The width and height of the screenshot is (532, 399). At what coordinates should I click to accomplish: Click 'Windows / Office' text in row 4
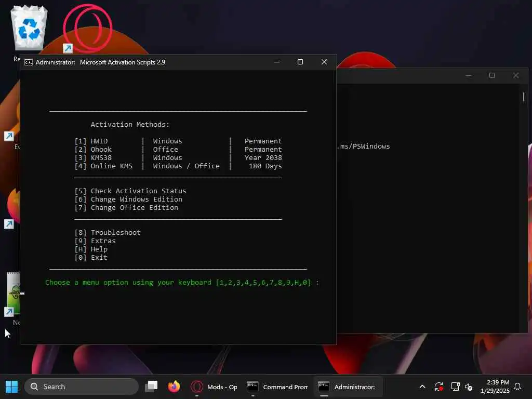187,166
